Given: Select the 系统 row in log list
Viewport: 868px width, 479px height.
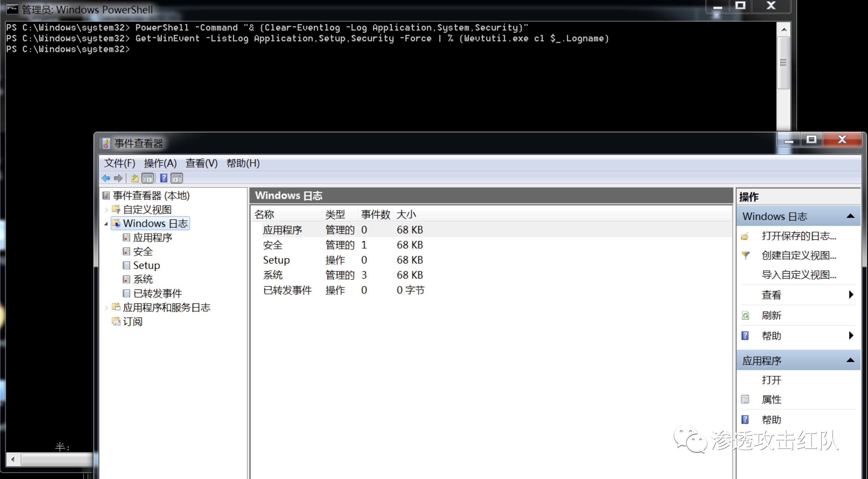Looking at the screenshot, I should tap(273, 275).
